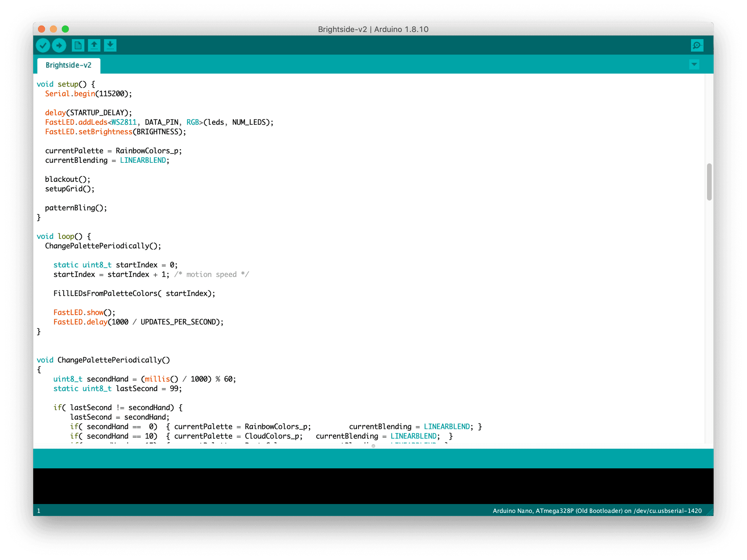747x560 pixels.
Task: Click the window title Brightside-v2 | Arduino 1.8.10
Action: (373, 29)
